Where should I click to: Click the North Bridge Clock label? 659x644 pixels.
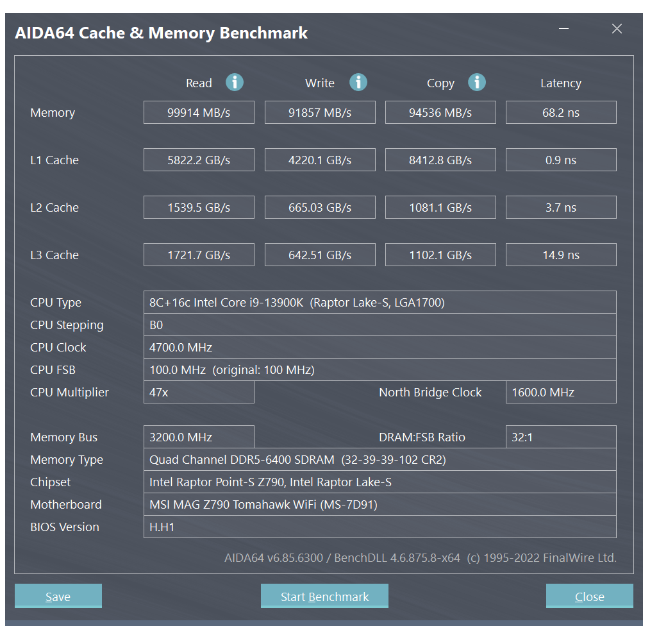coord(430,392)
